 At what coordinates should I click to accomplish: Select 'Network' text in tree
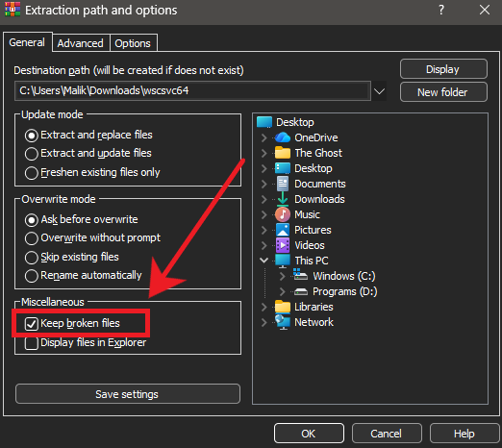click(314, 322)
